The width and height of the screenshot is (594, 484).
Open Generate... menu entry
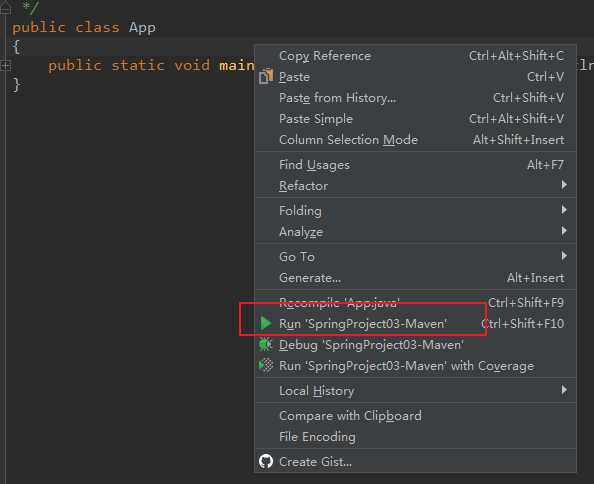pyautogui.click(x=416, y=278)
